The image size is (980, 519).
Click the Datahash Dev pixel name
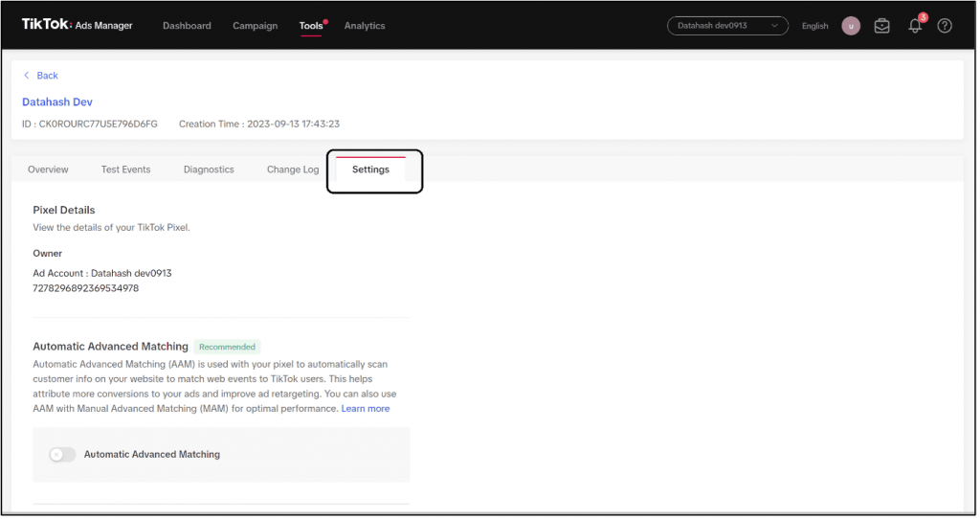pyautogui.click(x=57, y=102)
